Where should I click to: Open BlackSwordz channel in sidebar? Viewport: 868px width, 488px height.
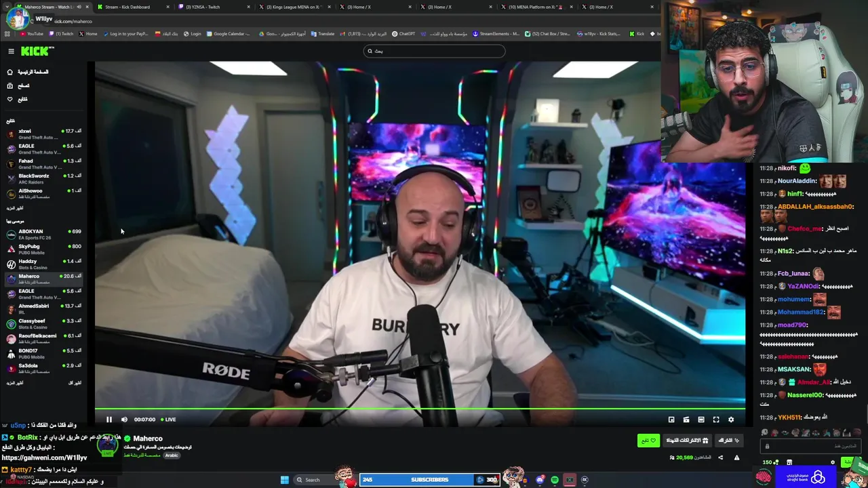click(44, 179)
